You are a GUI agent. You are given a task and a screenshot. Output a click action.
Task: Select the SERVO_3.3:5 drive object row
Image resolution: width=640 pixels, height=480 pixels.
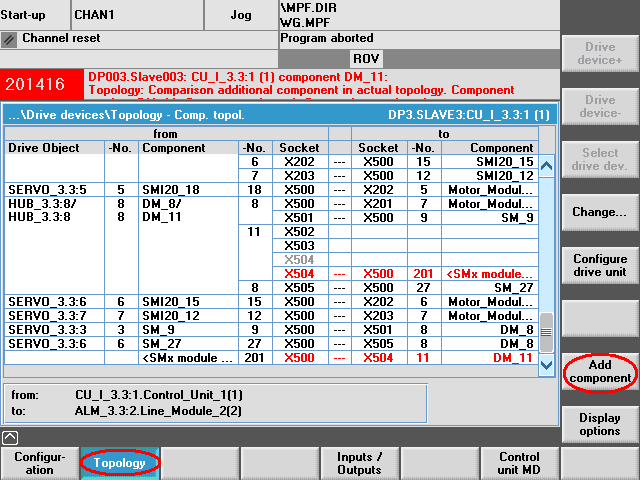pos(54,190)
